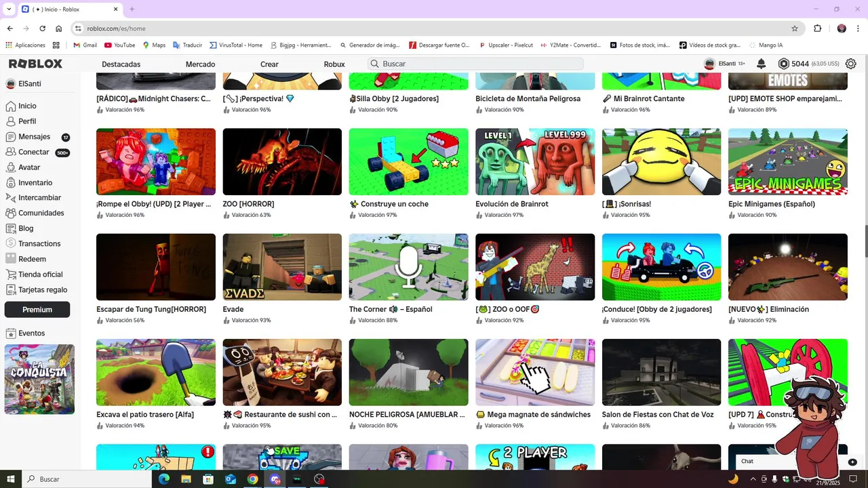Open Comunidades in the sidebar
The width and height of the screenshot is (868, 488).
(40, 213)
